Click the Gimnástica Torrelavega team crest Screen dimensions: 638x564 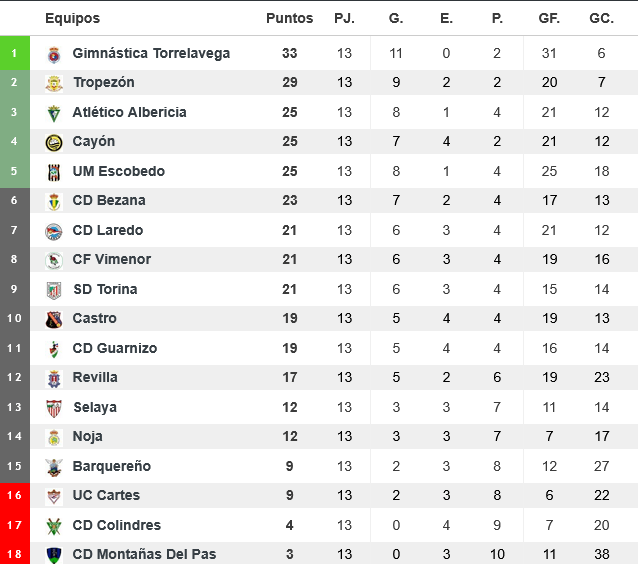point(54,54)
